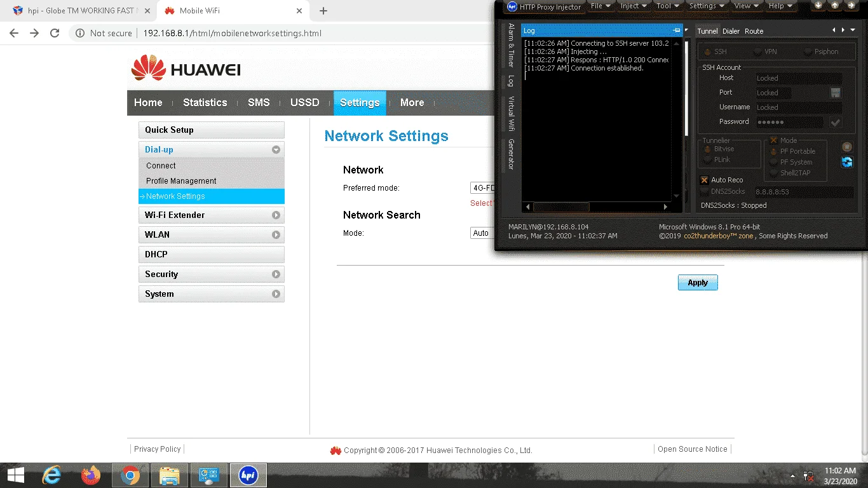868x488 pixels.
Task: Open Profile Management in the sidebar
Action: [x=181, y=181]
